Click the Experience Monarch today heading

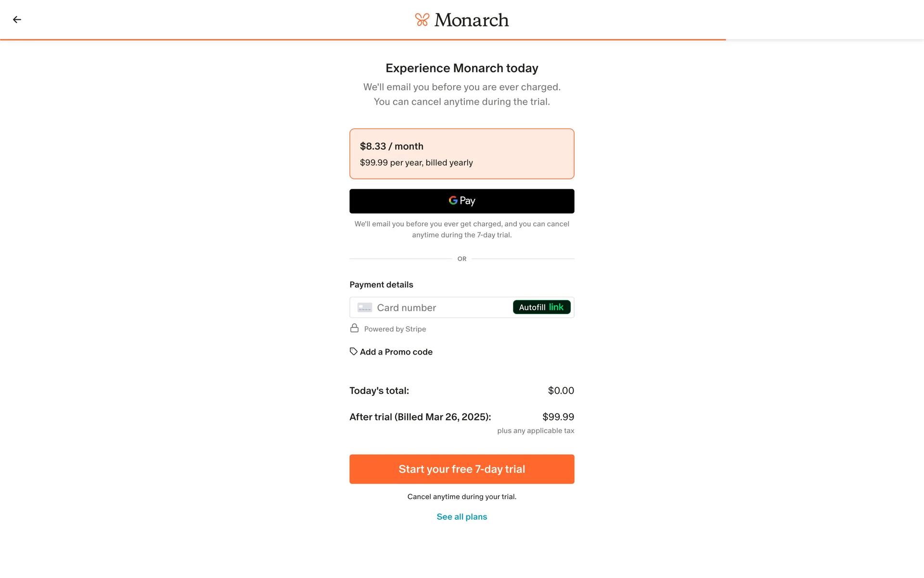(x=462, y=68)
